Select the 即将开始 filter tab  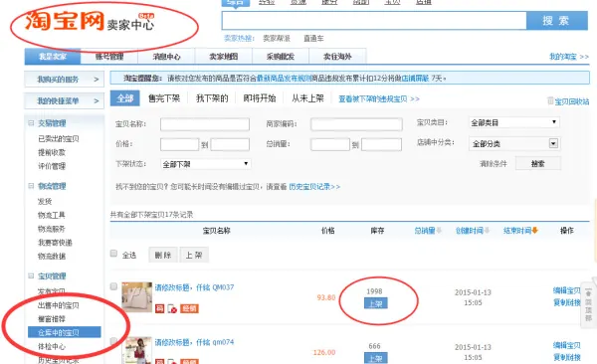(260, 98)
